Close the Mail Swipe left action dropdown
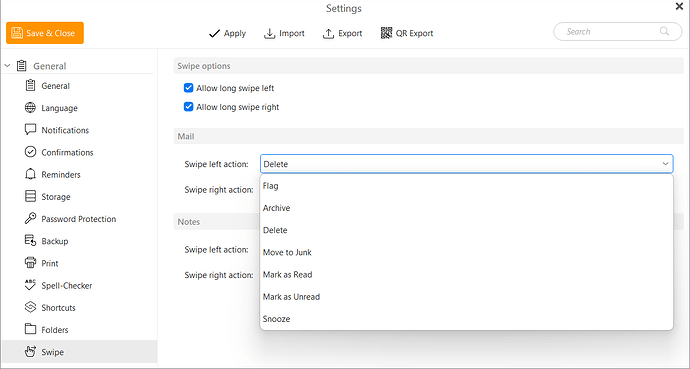Viewport: 690px width, 369px height. point(665,164)
